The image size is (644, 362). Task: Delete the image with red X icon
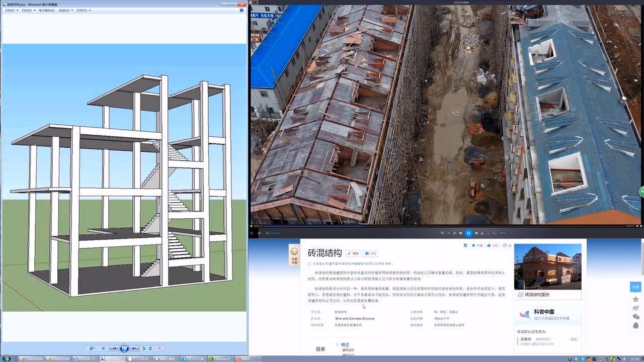point(160,348)
